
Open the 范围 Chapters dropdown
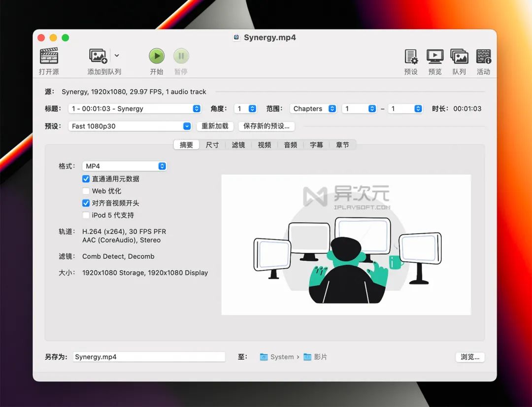(313, 108)
